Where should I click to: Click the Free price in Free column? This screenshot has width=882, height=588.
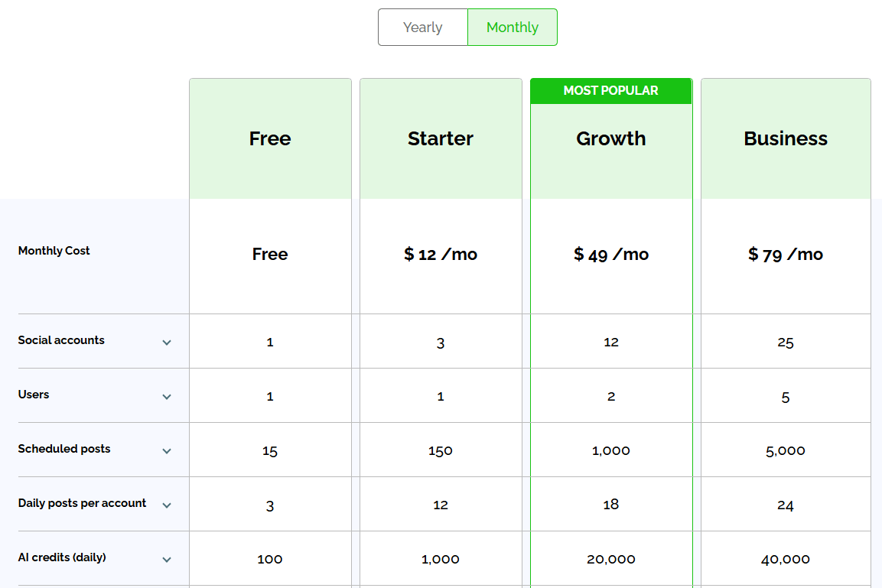coord(269,254)
